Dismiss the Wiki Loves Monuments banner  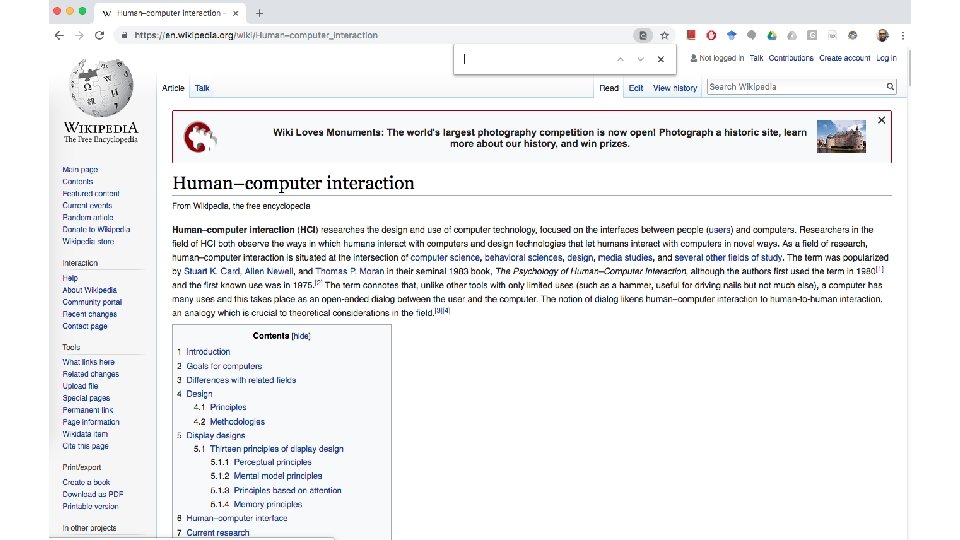click(x=882, y=120)
